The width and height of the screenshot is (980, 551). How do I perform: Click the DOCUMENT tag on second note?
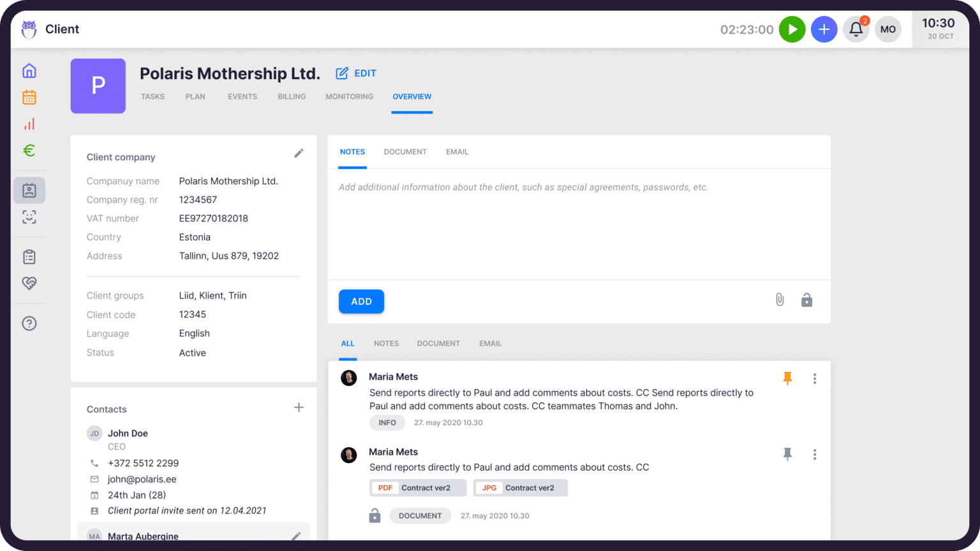420,516
